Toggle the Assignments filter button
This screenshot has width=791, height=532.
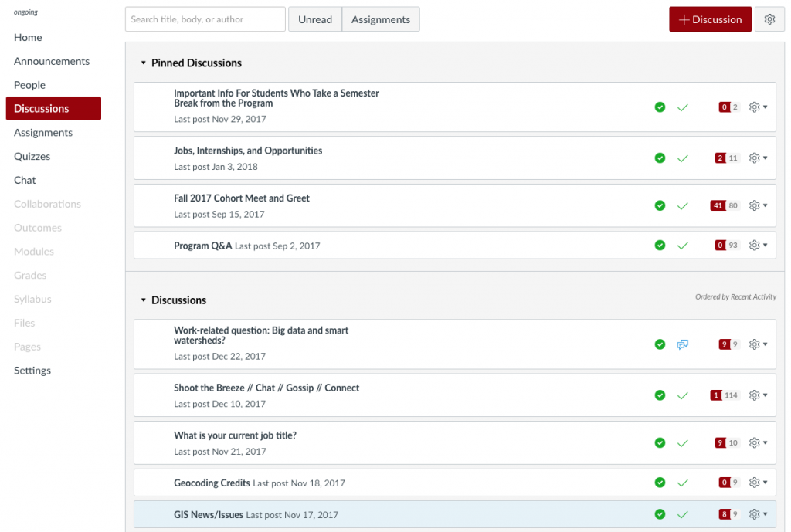pos(381,19)
